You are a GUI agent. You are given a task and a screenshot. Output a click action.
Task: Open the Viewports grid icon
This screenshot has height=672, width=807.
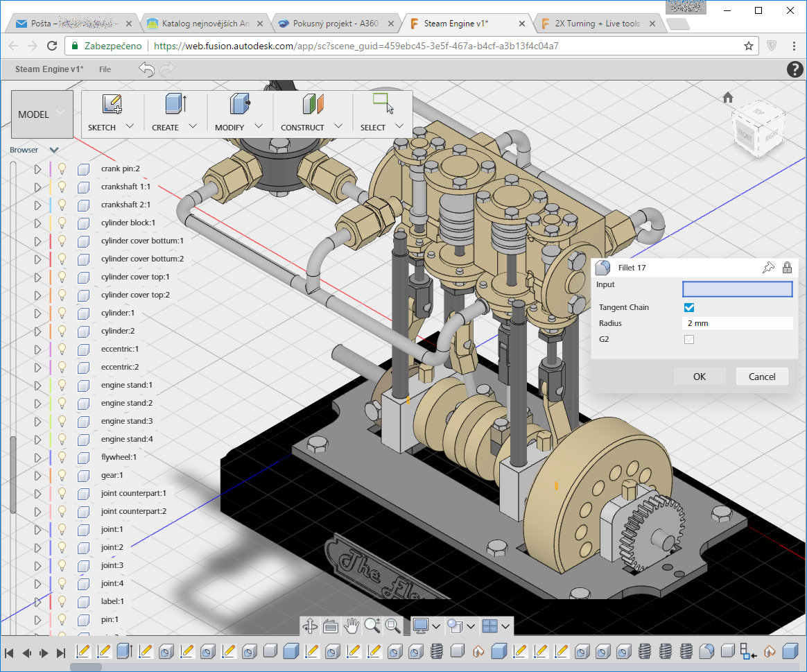[489, 626]
